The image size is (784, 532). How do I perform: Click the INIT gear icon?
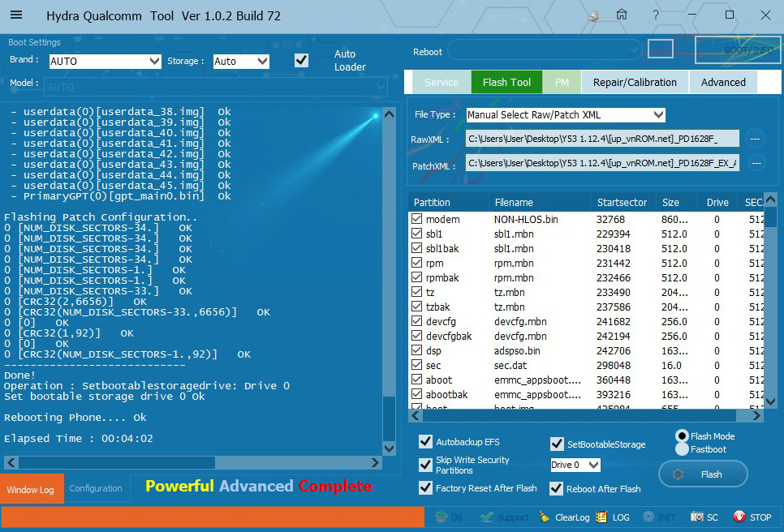point(648,517)
